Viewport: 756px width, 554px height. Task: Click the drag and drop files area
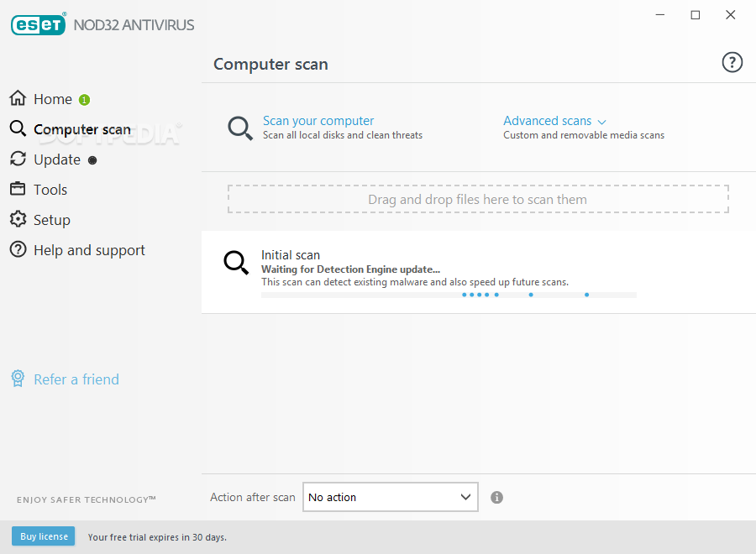478,199
